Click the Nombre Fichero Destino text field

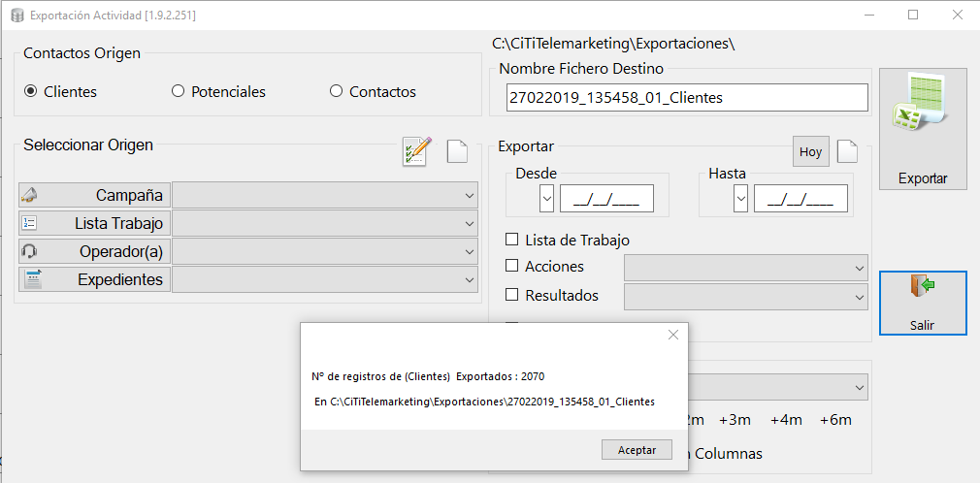pos(688,98)
